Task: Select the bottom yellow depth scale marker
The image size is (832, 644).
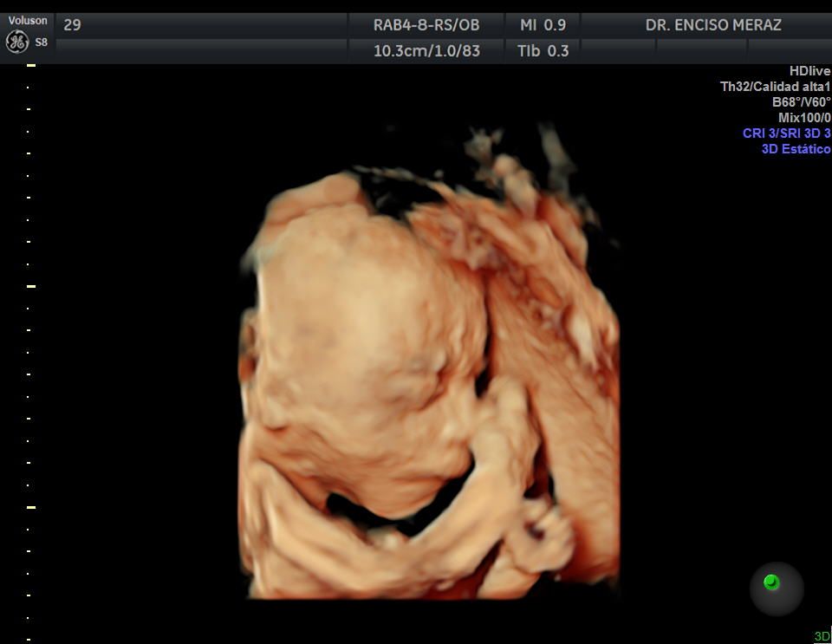Action: pos(31,507)
